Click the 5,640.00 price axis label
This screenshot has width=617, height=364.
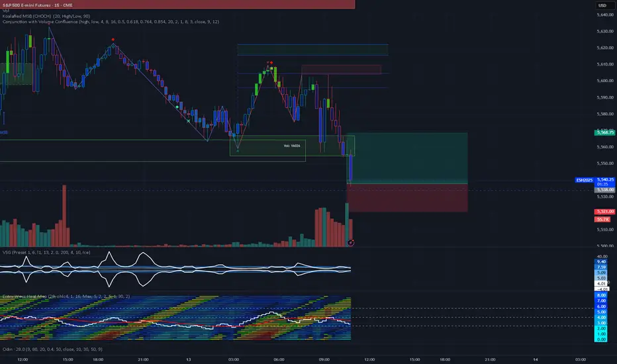(x=605, y=15)
